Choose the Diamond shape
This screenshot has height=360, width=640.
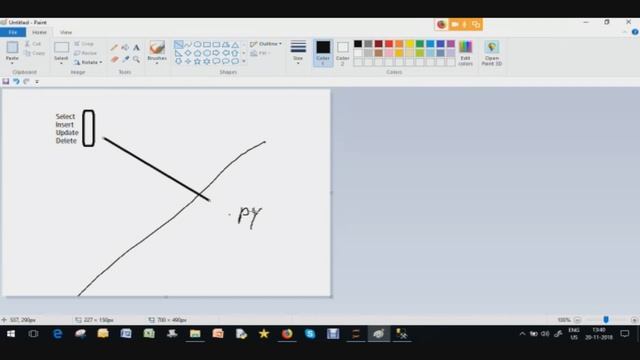click(x=188, y=53)
